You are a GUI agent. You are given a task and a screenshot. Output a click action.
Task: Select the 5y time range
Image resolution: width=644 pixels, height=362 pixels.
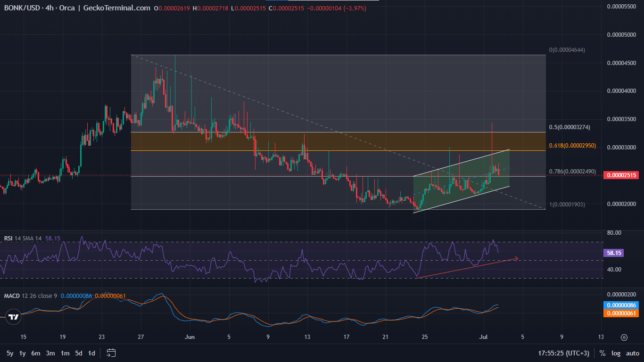click(10, 353)
